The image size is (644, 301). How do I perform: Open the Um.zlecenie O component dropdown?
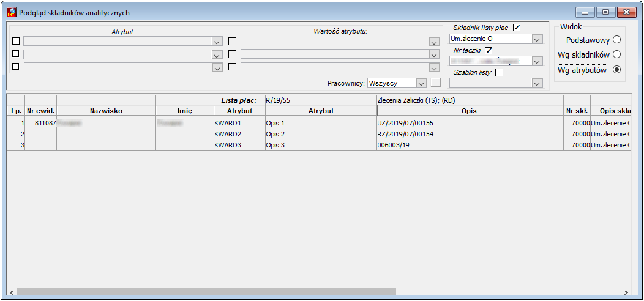point(536,39)
